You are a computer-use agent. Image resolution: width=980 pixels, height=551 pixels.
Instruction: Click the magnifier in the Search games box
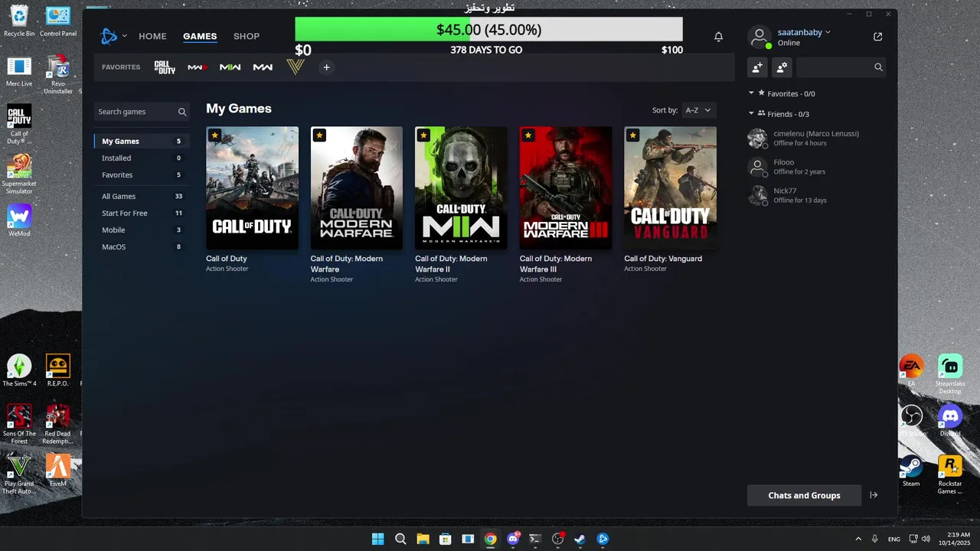point(182,112)
